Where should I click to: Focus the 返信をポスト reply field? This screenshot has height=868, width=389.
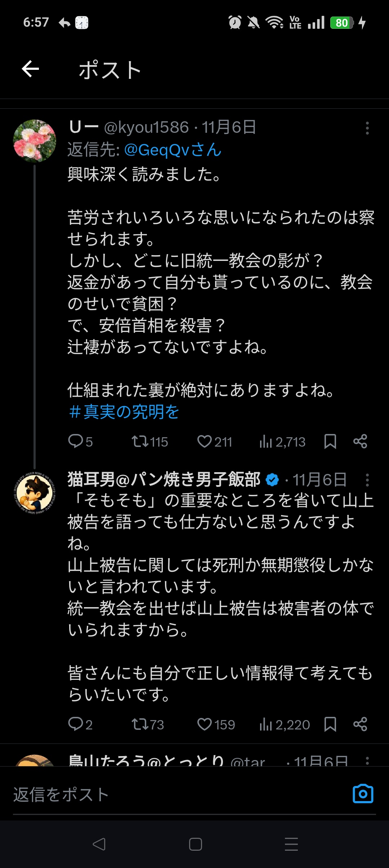(173, 795)
